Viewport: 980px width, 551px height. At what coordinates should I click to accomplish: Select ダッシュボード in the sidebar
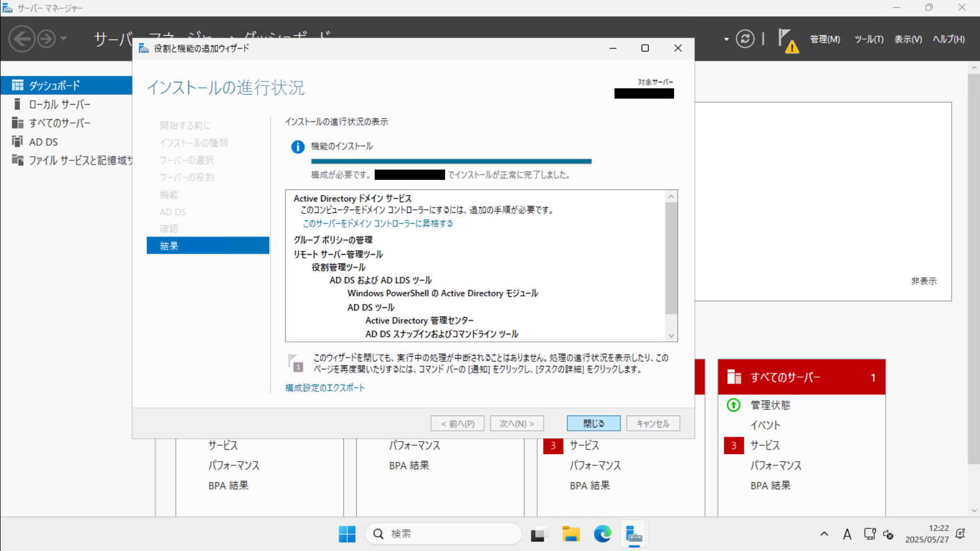pyautogui.click(x=66, y=85)
